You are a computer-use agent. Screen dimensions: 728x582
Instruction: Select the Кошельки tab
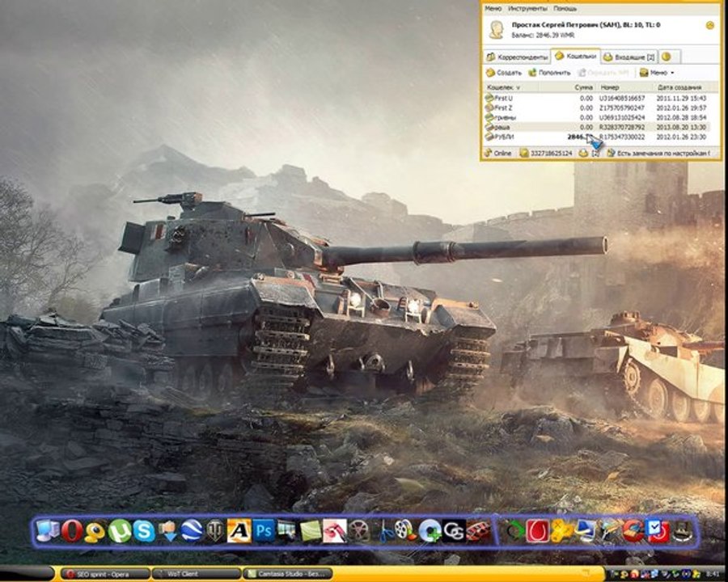(576, 56)
